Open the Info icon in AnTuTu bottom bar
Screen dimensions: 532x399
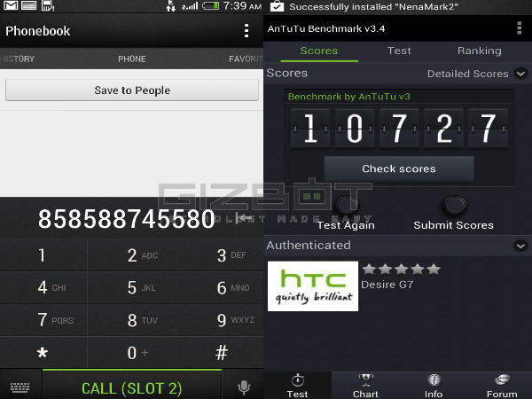click(434, 379)
